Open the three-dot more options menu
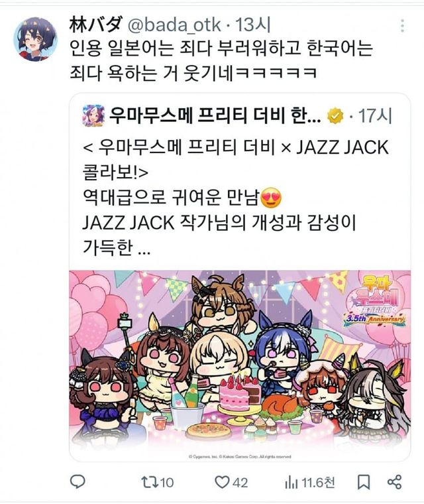Image resolution: width=424 pixels, height=504 pixels. point(402,26)
